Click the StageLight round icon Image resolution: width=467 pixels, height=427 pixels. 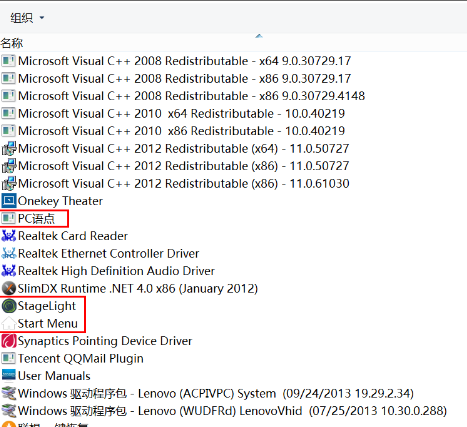click(8, 306)
